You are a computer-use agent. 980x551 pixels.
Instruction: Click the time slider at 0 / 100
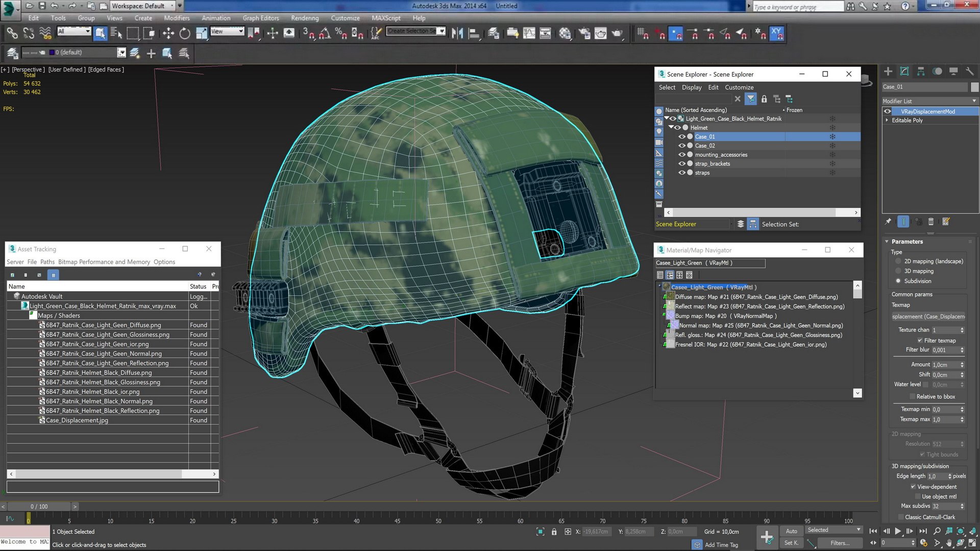click(39, 507)
